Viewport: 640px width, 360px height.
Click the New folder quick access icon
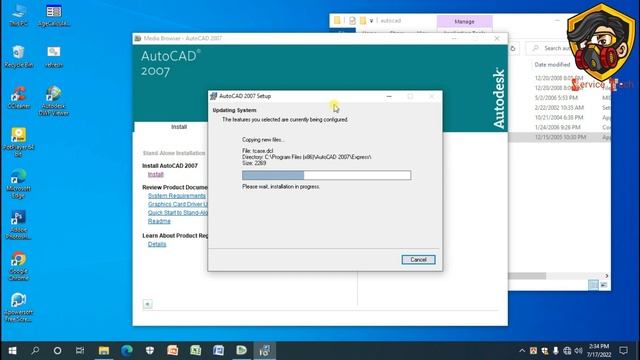point(362,20)
